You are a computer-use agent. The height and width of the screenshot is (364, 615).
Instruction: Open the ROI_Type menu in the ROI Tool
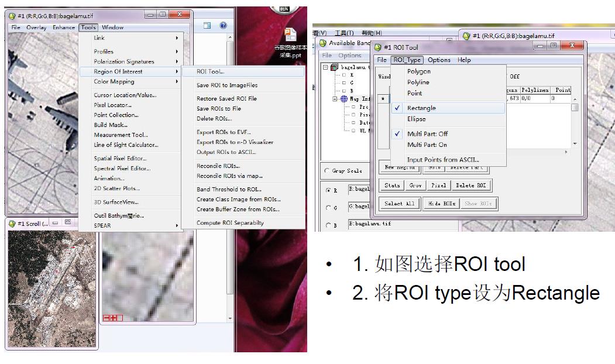pyautogui.click(x=407, y=60)
